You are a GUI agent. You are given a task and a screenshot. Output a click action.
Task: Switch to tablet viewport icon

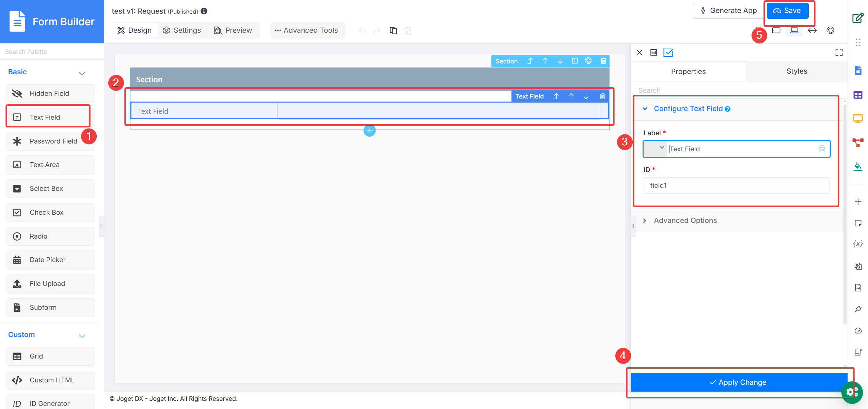776,30
